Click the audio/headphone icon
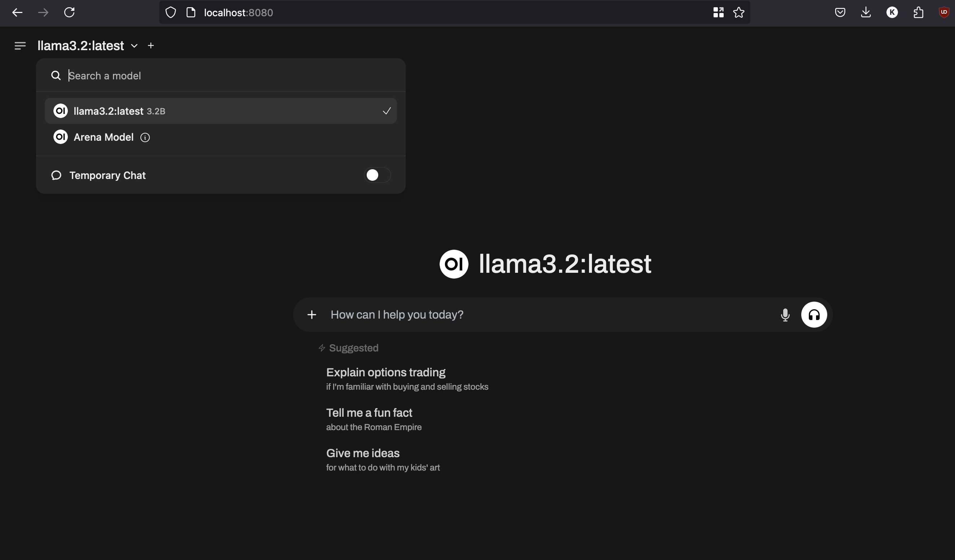Image resolution: width=955 pixels, height=560 pixels. [814, 315]
